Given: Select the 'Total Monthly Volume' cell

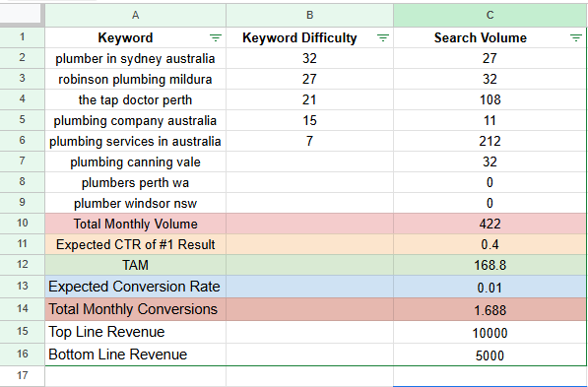Looking at the screenshot, I should (135, 224).
